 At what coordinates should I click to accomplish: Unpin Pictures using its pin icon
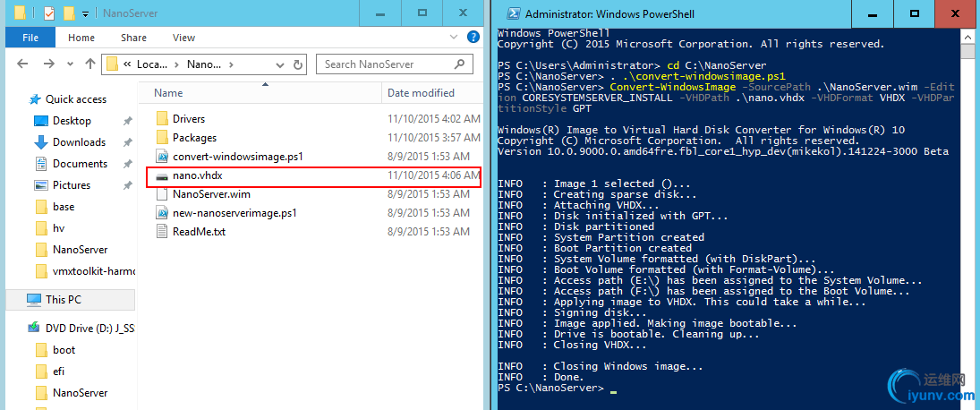pyautogui.click(x=127, y=185)
